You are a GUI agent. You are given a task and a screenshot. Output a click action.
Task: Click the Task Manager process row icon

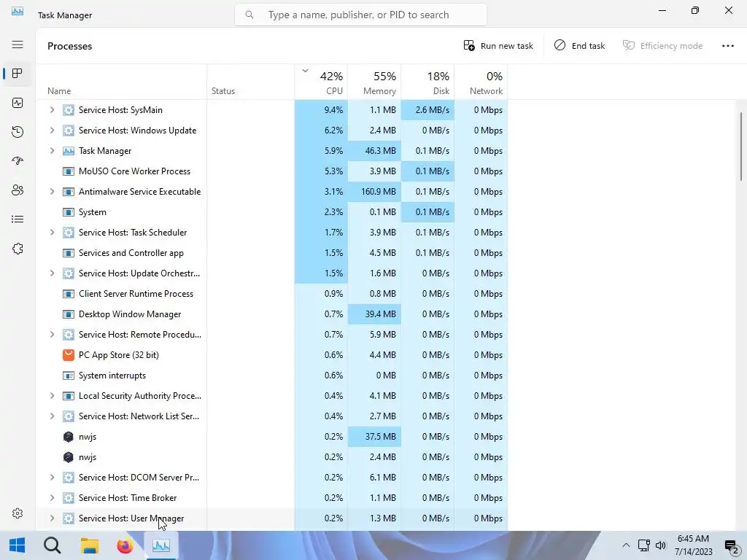click(69, 151)
